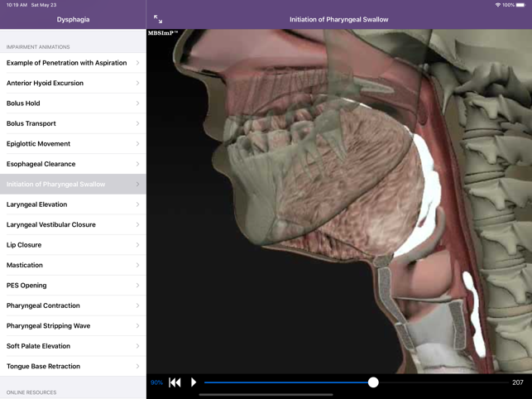This screenshot has width=532, height=399.
Task: Open Mastication in the sidebar
Action: tap(25, 265)
